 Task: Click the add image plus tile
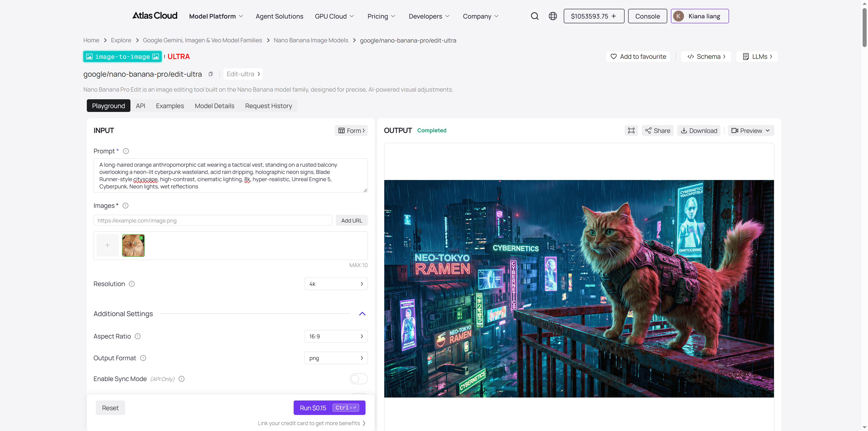108,245
